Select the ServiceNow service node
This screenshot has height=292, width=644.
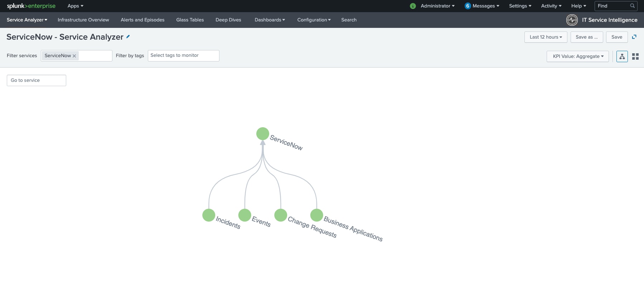(263, 134)
